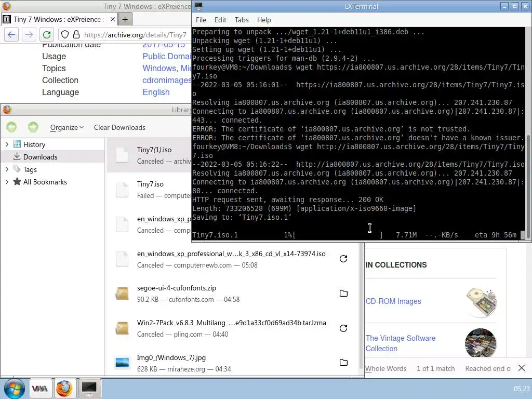
Task: Select the Tiny7(1).iso download entry
Action: pyautogui.click(x=149, y=155)
